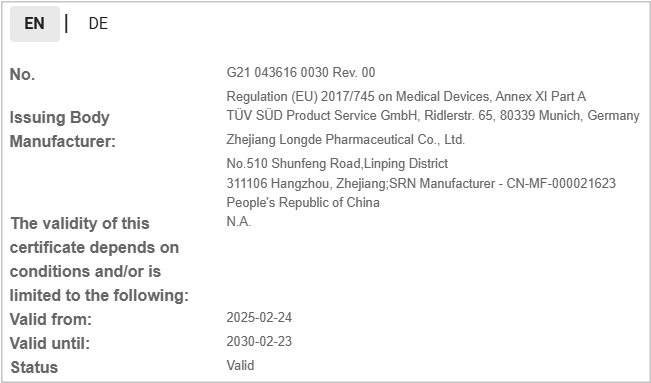Select the valid from date 2025-02-24
The image size is (651, 383).
pyautogui.click(x=259, y=318)
